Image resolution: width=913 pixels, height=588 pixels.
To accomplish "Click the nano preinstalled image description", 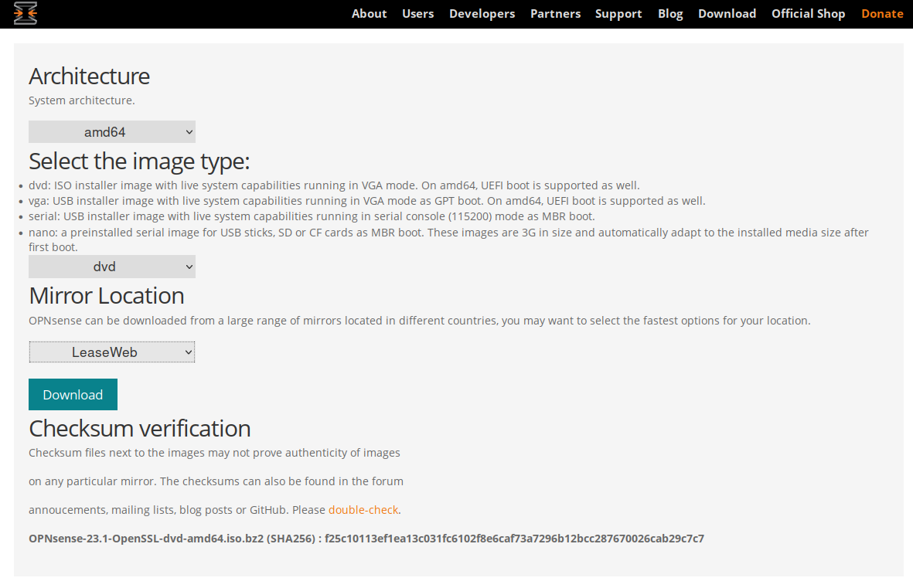I will point(448,240).
